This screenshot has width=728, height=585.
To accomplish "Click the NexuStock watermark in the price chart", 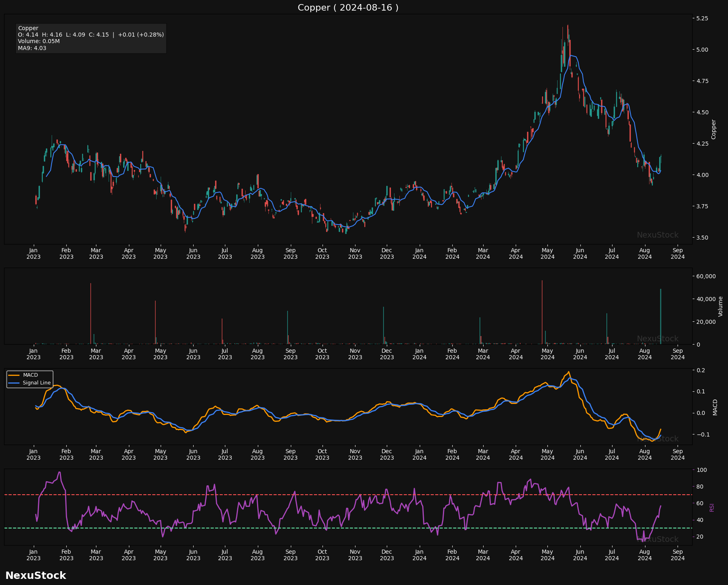I will (x=657, y=235).
